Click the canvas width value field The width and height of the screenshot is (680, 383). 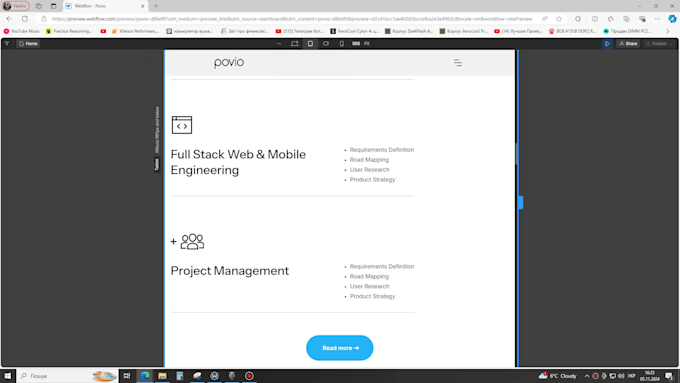[356, 43]
